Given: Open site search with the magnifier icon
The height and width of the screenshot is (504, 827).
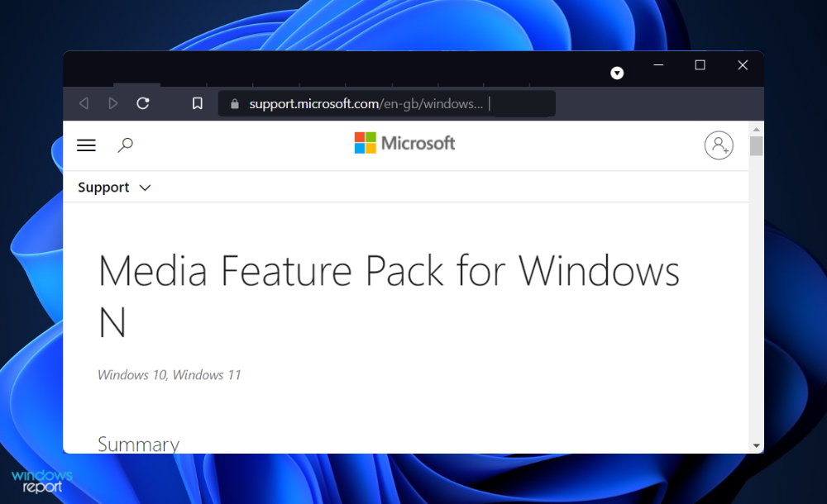Looking at the screenshot, I should click(125, 145).
